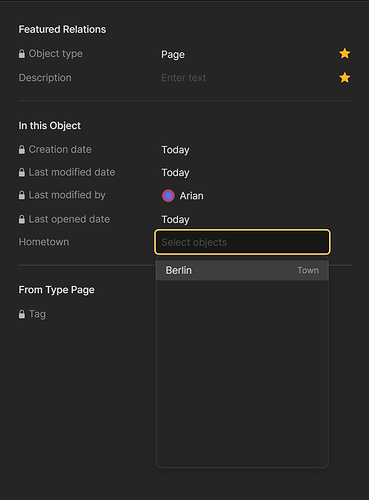The image size is (369, 500).
Task: Click Arian's avatar circle icon
Action: tap(168, 196)
